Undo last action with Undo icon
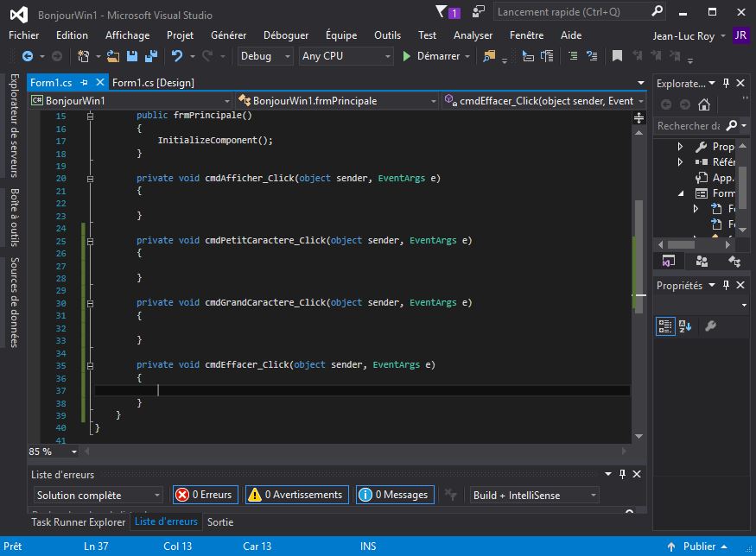 tap(176, 56)
